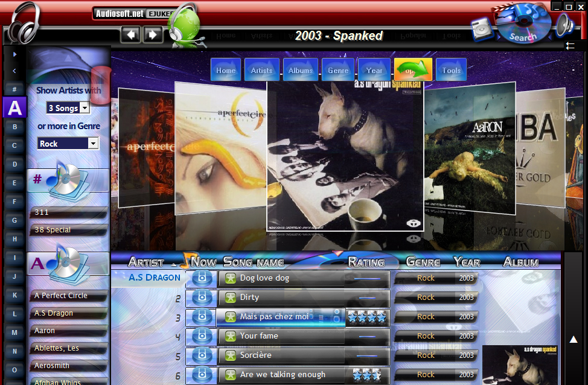588x385 pixels.
Task: Toggle the green star for Dirty
Action: [230, 297]
